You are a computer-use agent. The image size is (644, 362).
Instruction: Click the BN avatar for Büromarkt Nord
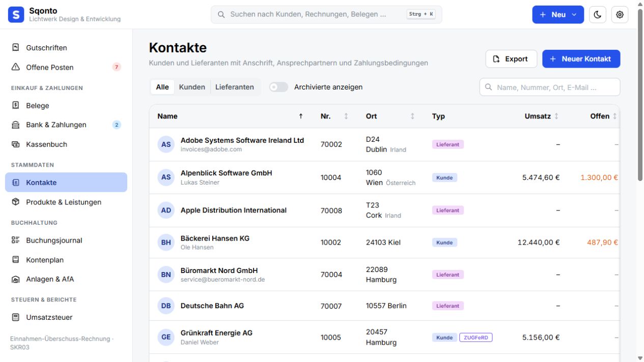[166, 275]
